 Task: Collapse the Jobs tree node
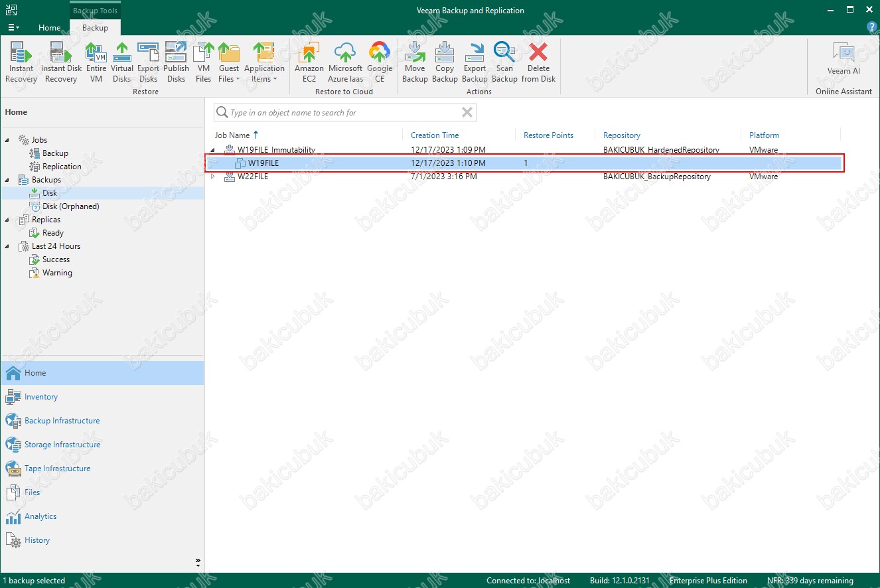(x=9, y=140)
